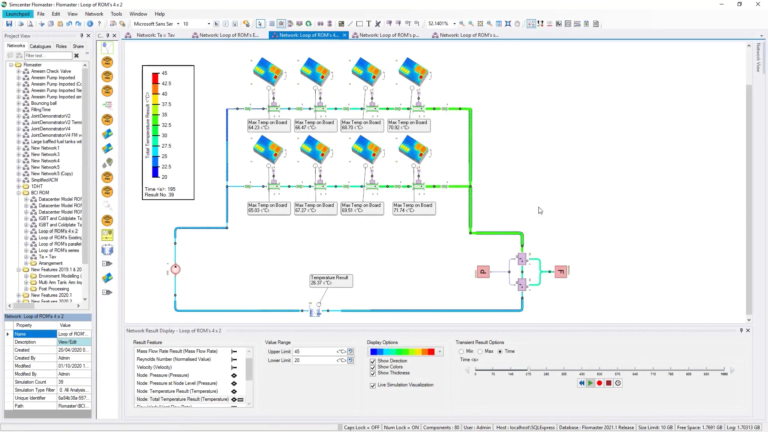Clear the project filter with X icon
Image resolution: width=768 pixels, height=432 pixels.
(x=76, y=55)
